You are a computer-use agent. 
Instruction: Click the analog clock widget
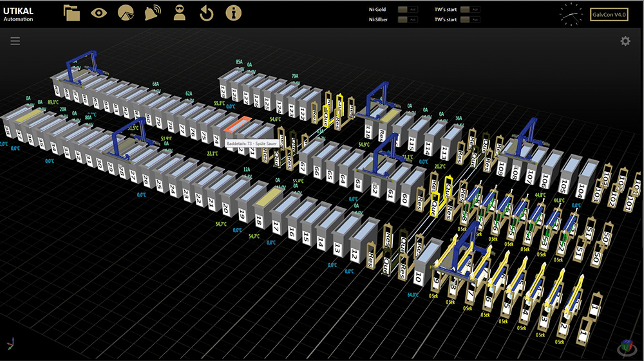tap(570, 14)
